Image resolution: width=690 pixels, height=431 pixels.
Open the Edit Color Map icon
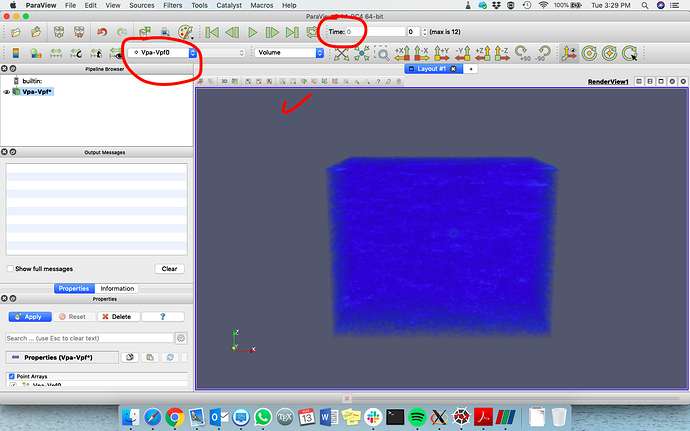(x=36, y=53)
